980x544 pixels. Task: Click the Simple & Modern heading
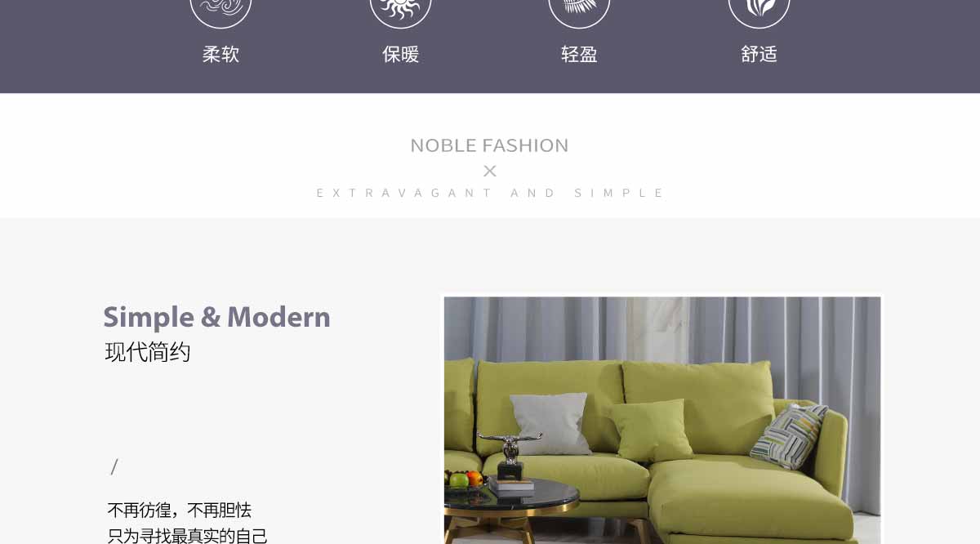point(216,317)
